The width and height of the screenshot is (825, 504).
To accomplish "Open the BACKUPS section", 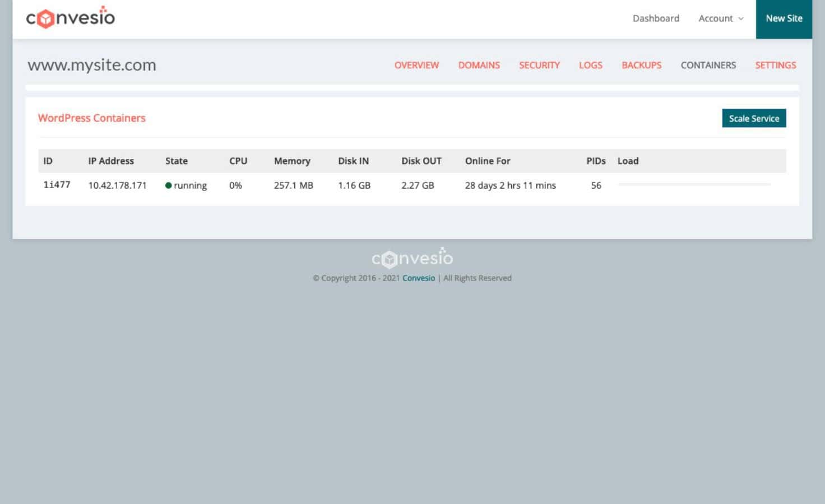I will click(x=641, y=65).
